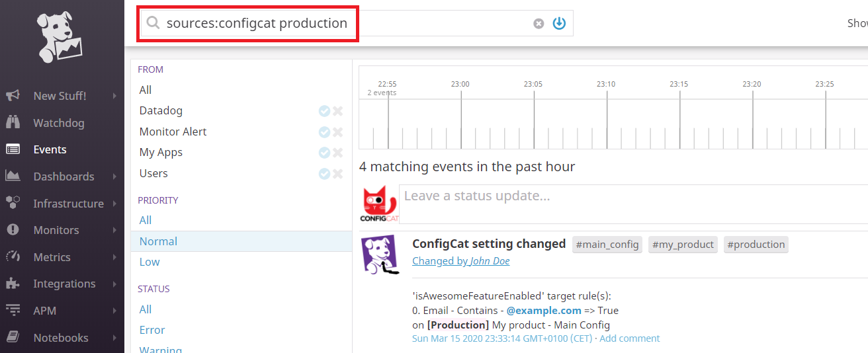Include the Datadog source with its check icon
The height and width of the screenshot is (353, 868).
coord(324,111)
